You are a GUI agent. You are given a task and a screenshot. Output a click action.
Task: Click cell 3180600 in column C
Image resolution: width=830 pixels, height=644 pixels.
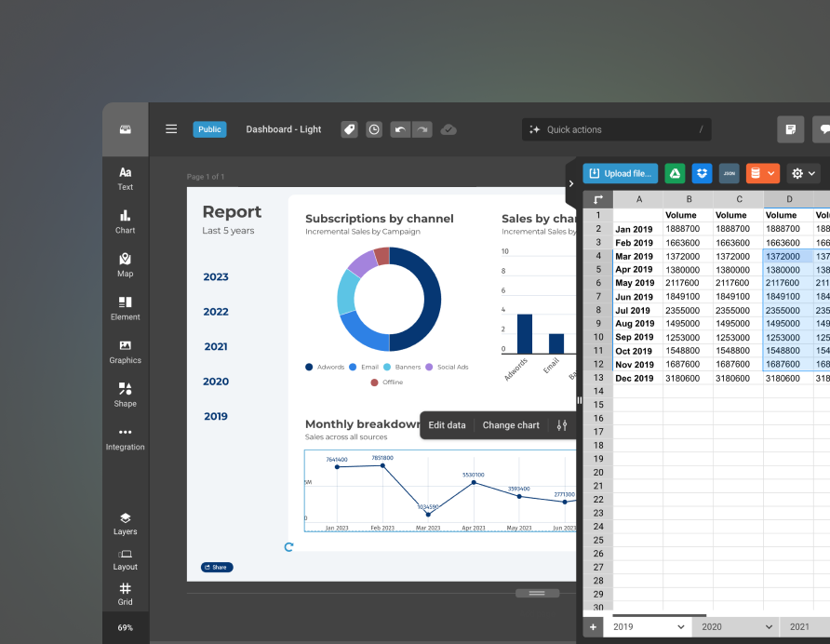(739, 378)
